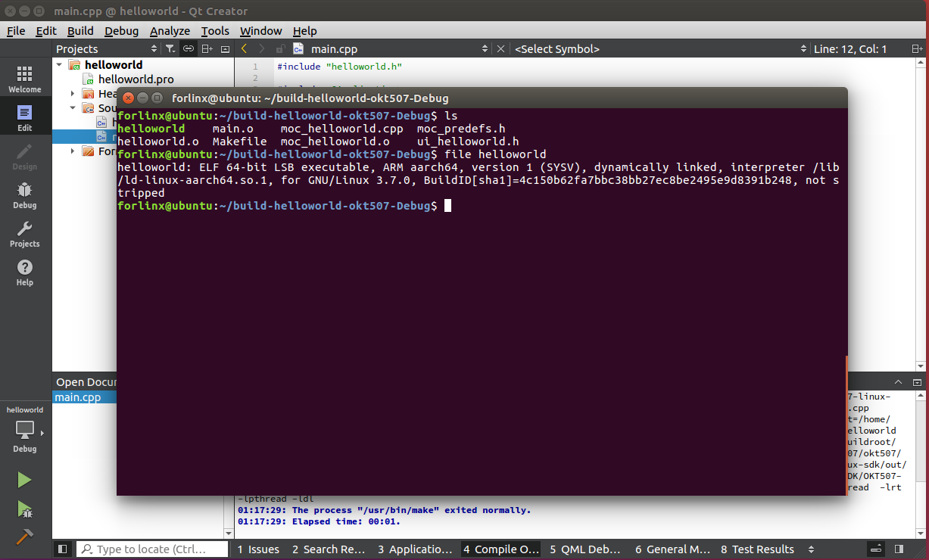Collapse the helloworld project tree node

(x=59, y=65)
